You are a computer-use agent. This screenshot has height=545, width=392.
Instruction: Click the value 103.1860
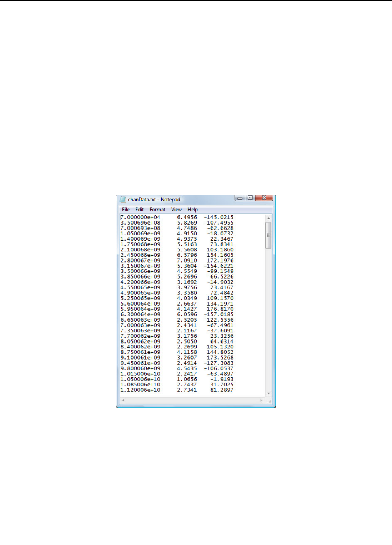[x=220, y=249]
